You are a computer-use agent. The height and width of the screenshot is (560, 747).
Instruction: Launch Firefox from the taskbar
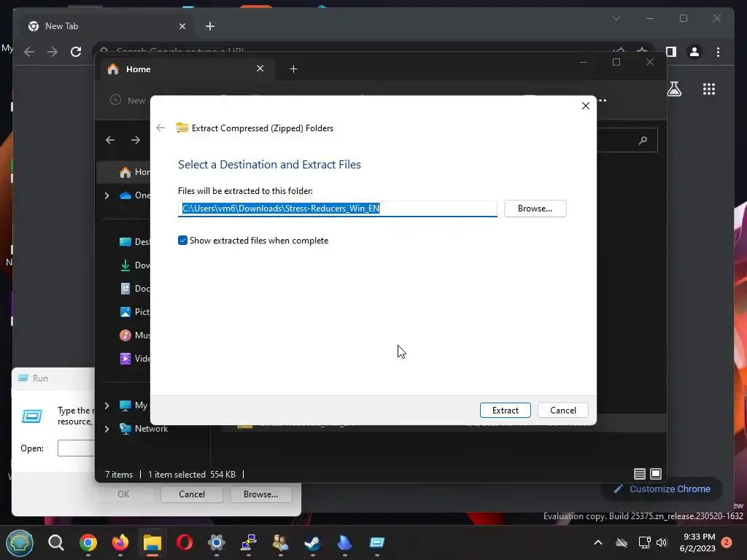tap(120, 542)
